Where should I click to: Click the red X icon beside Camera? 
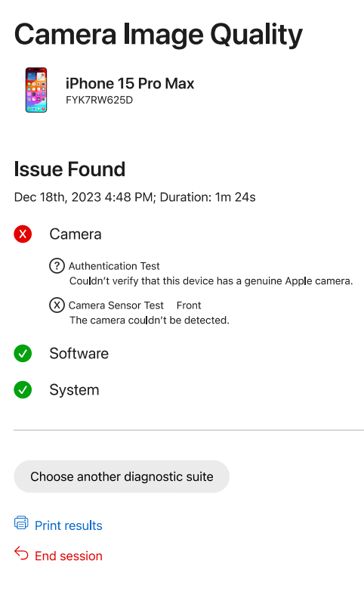tap(23, 234)
